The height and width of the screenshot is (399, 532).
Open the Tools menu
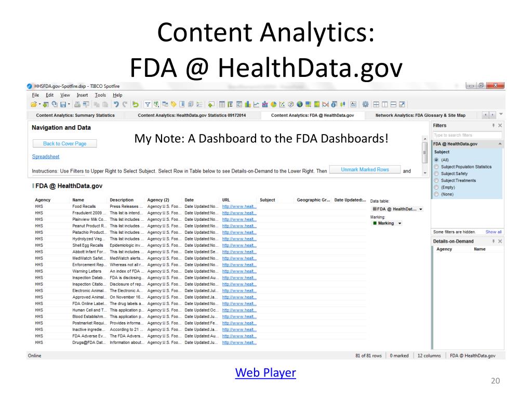click(100, 95)
